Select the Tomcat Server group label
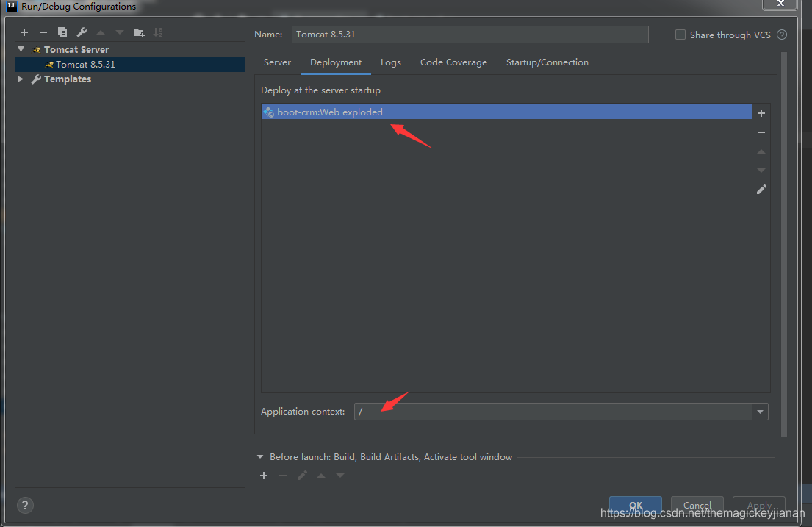This screenshot has width=812, height=527. point(76,49)
